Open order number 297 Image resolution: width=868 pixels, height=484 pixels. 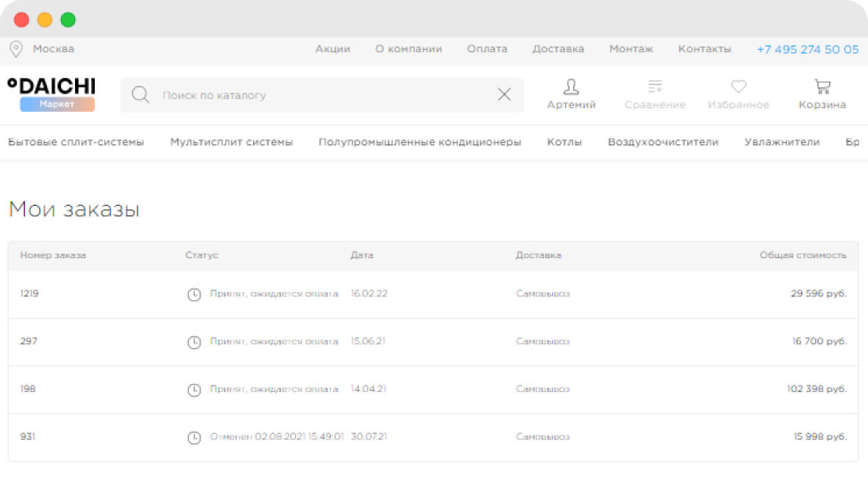(29, 341)
